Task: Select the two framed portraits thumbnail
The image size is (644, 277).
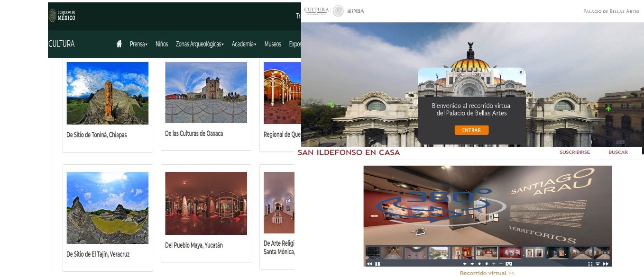Action: (x=534, y=253)
